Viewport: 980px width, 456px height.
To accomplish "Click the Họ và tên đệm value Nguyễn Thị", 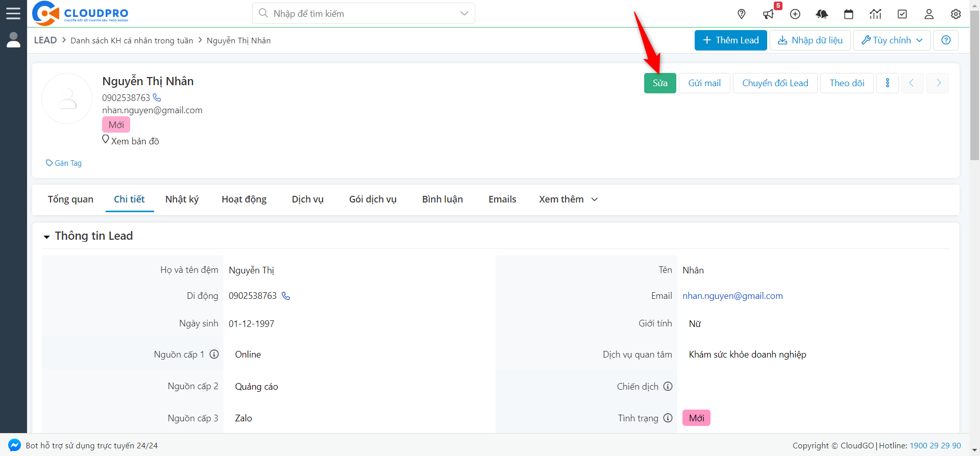I will 251,270.
